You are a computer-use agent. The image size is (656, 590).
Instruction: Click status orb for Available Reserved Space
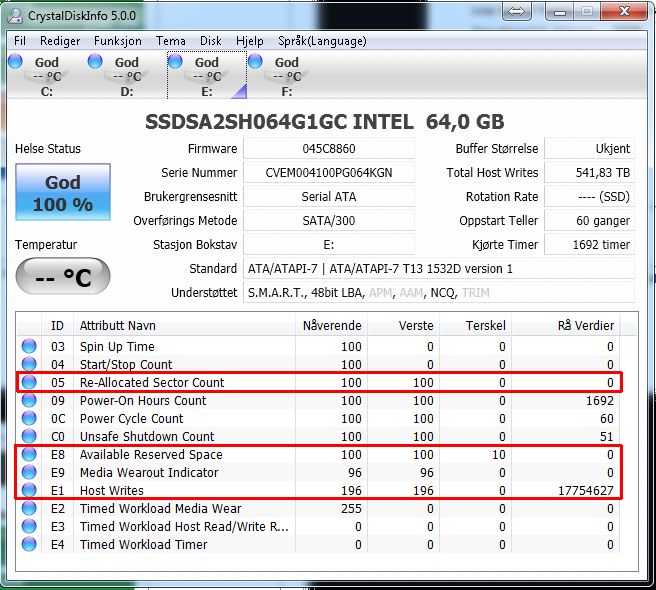point(29,454)
